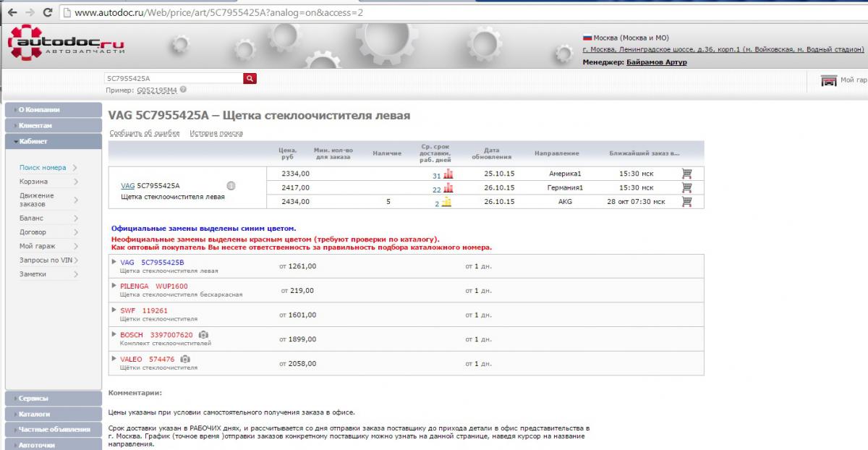This screenshot has width=868, height=450.
Task: Expand the BOSCH 3397007620 replacement row
Action: (x=114, y=335)
